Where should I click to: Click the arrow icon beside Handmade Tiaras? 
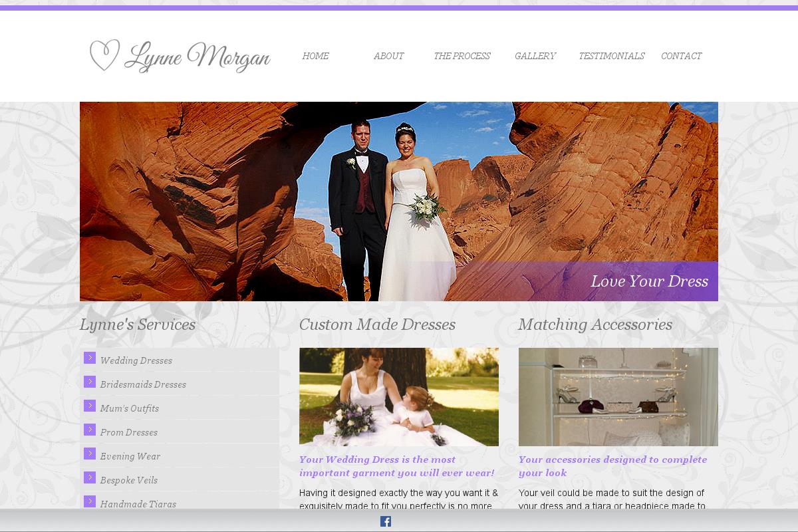(x=90, y=501)
